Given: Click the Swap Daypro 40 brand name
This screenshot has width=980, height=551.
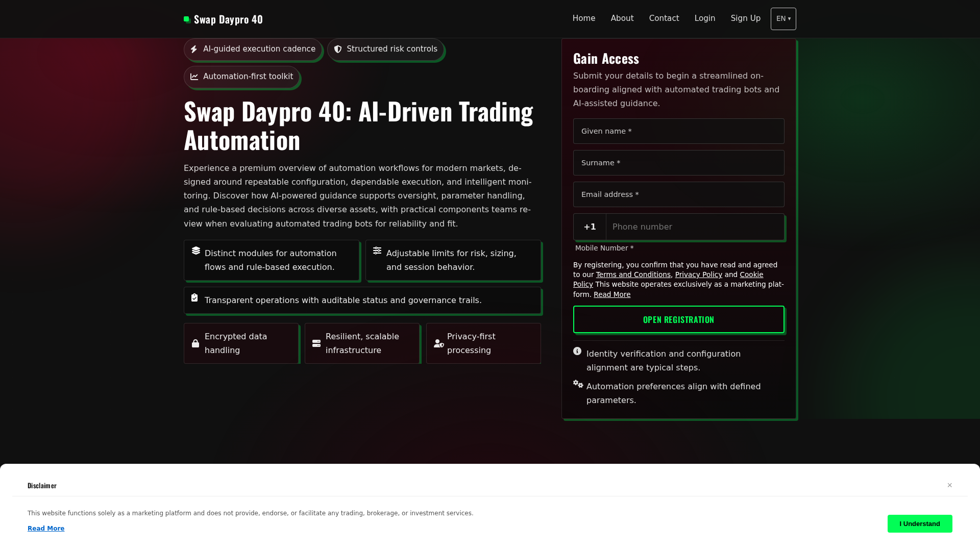Looking at the screenshot, I should coord(228,19).
